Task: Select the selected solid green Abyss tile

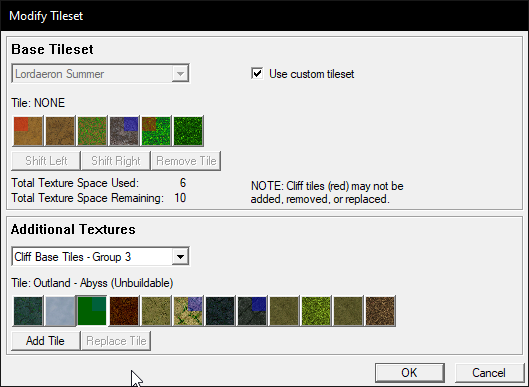Action: [x=92, y=311]
